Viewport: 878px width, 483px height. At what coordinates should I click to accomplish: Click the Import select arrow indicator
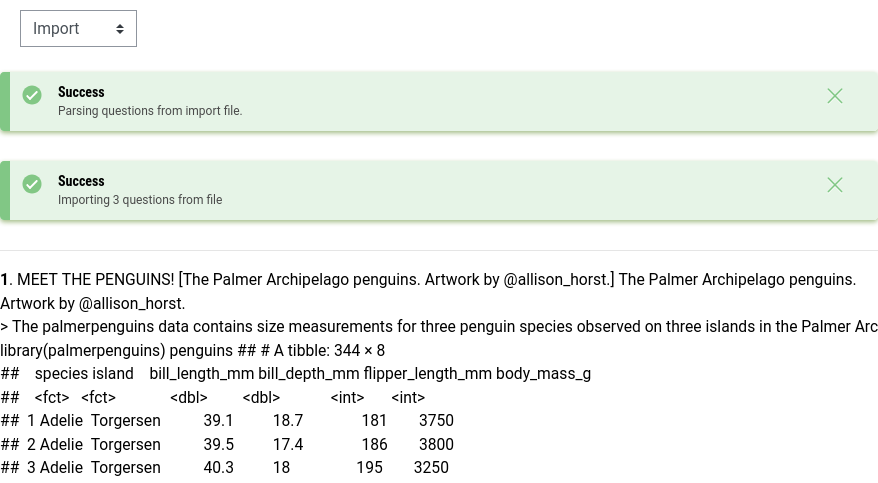coord(120,29)
